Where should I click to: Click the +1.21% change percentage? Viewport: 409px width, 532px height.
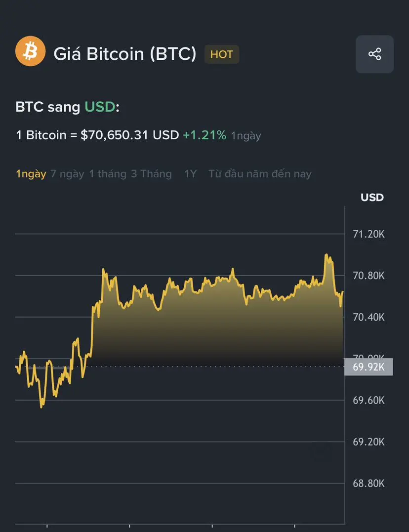click(204, 135)
